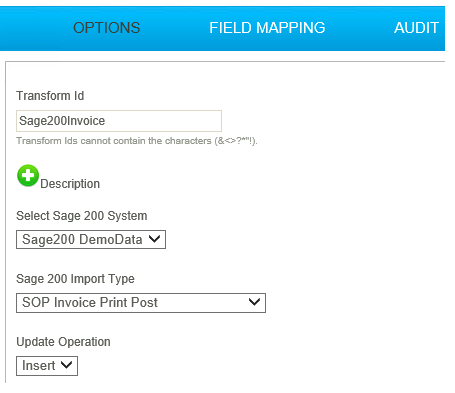Open the SOP Invoice Print Post dropdown

(x=141, y=303)
